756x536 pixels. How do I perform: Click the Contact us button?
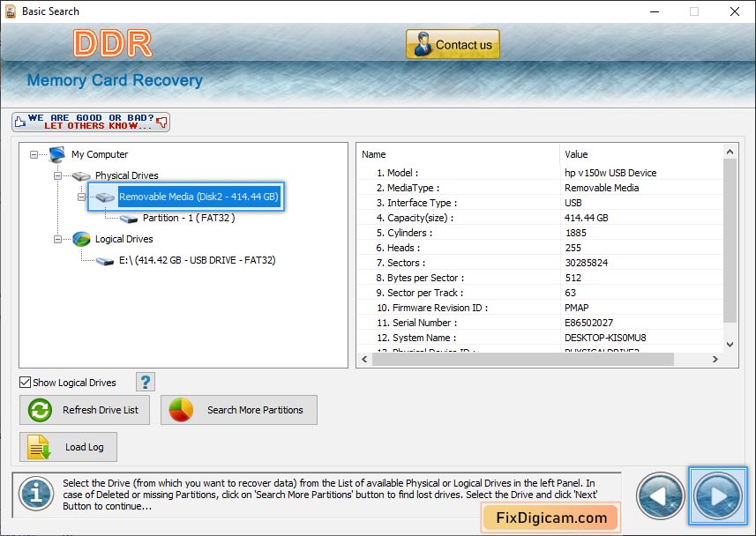point(453,44)
